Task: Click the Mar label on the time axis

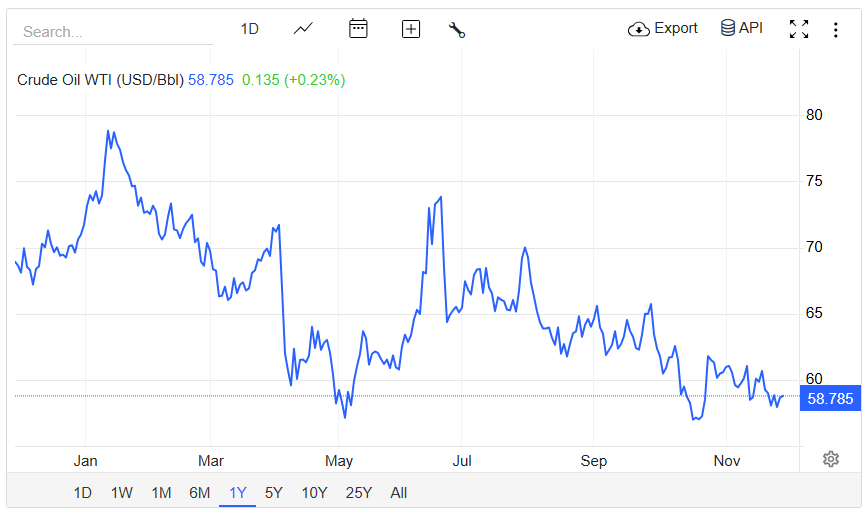Action: pos(211,460)
